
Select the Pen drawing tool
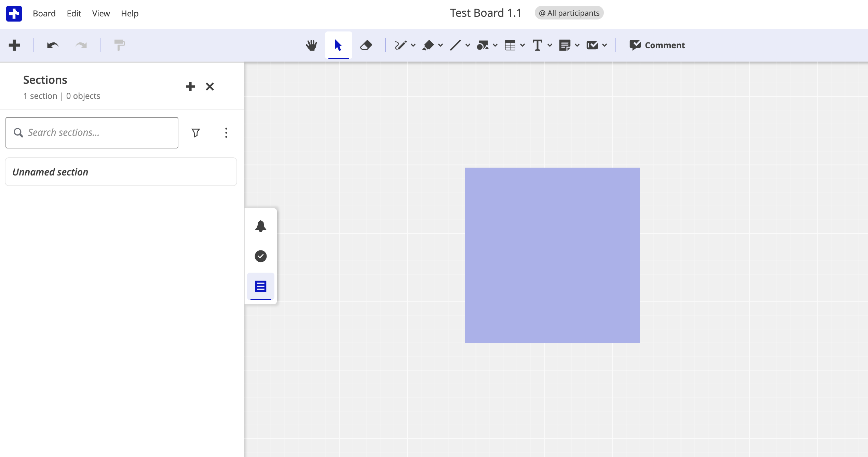click(x=401, y=45)
